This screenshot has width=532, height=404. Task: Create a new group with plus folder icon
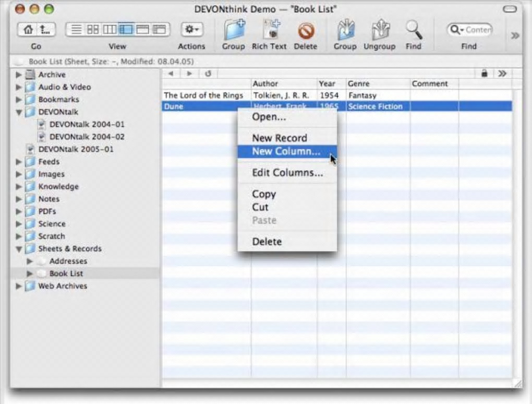click(x=234, y=30)
